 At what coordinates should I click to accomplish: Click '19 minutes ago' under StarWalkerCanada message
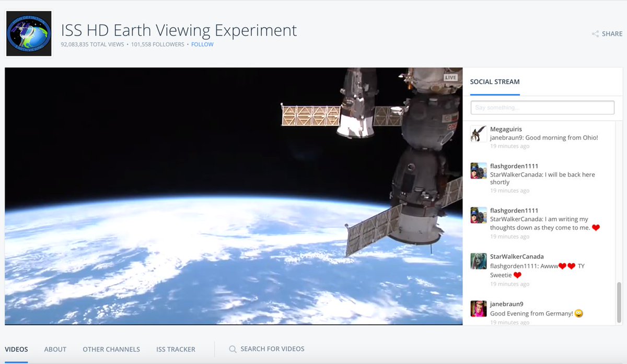pos(509,284)
